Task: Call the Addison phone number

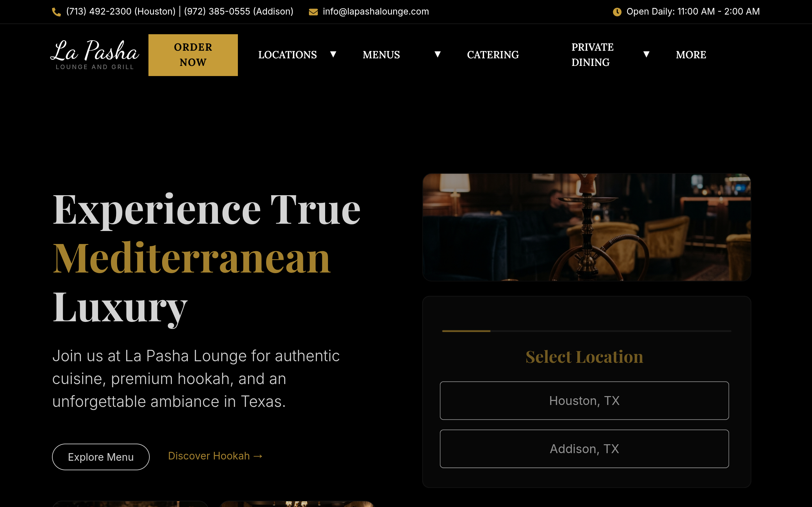Action: click(x=239, y=12)
